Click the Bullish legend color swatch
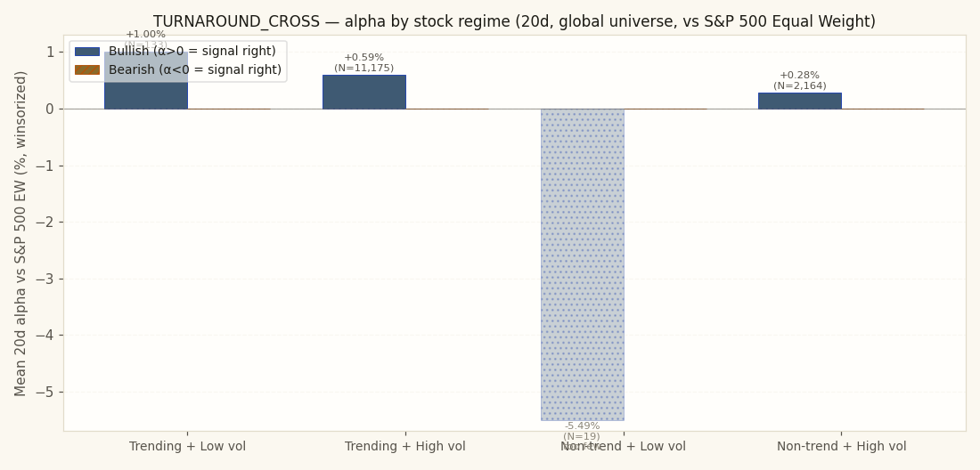Screen dimensions: 980x470 tap(87, 51)
